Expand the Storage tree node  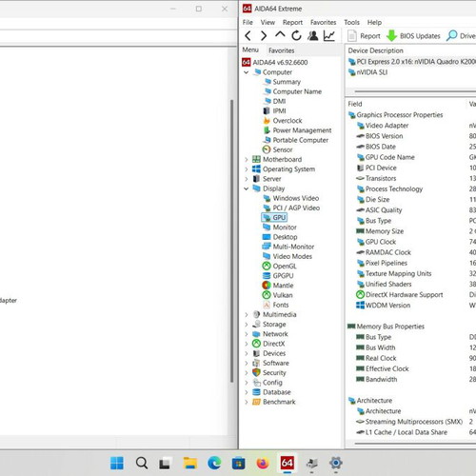tap(247, 325)
